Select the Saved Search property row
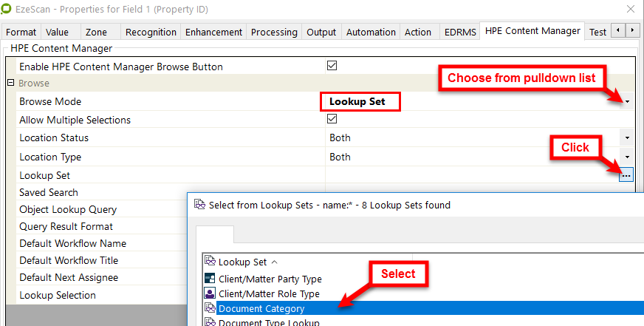644x326 pixels. pyautogui.click(x=49, y=192)
